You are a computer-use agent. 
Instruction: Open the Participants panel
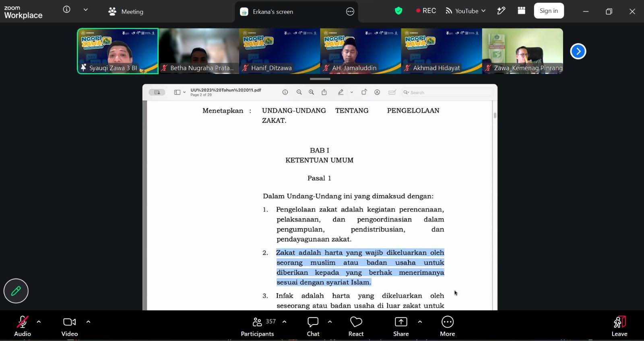point(258,326)
